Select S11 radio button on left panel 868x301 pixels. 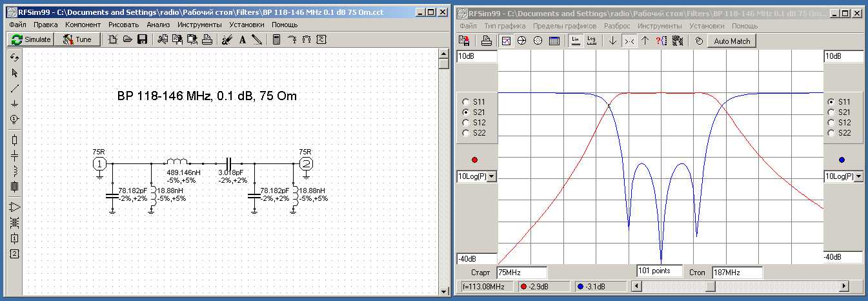coord(465,102)
